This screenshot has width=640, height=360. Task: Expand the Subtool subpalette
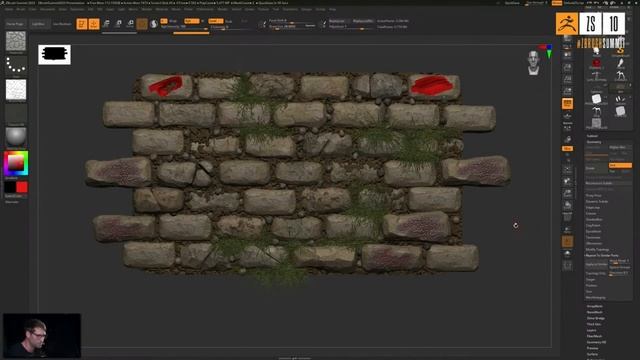[x=592, y=136]
